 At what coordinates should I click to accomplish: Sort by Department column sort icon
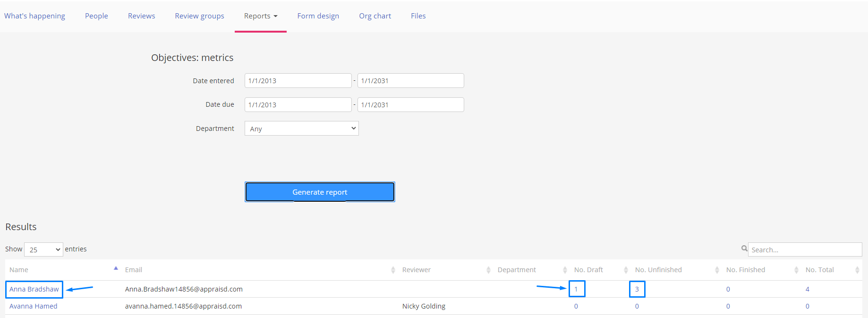(565, 270)
